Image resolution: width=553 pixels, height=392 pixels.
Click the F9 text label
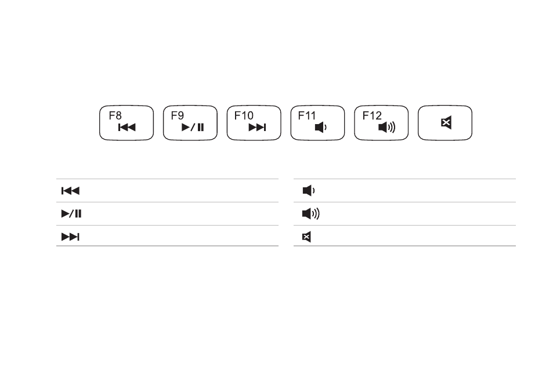click(x=178, y=115)
